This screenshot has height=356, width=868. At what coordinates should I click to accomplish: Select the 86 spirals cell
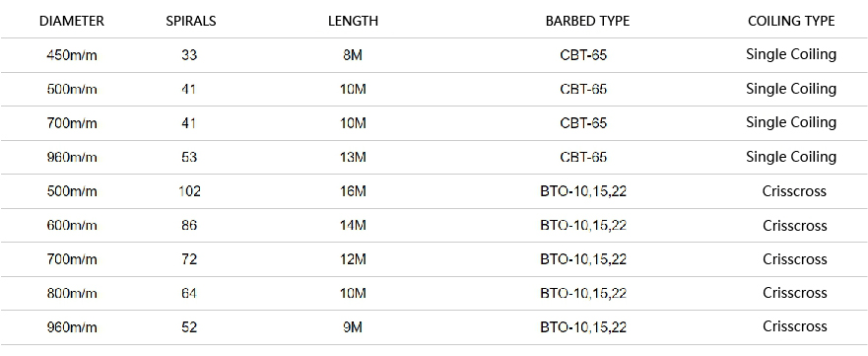pos(189,226)
